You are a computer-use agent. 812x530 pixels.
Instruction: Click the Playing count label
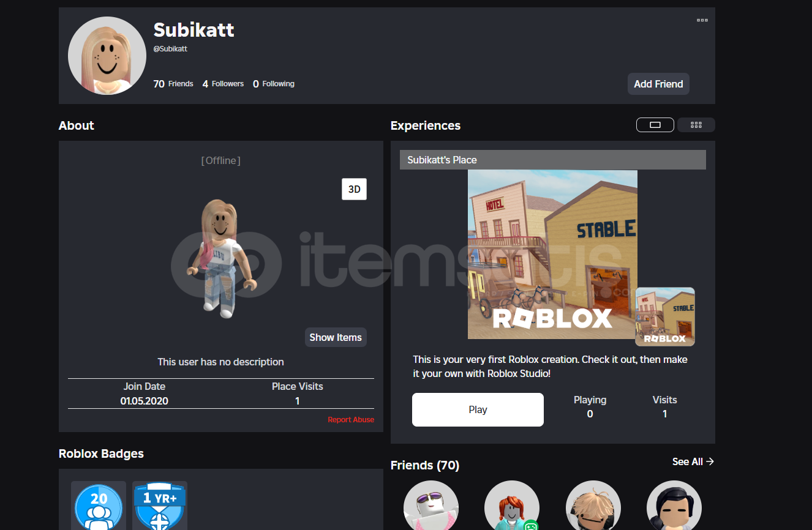click(x=590, y=400)
